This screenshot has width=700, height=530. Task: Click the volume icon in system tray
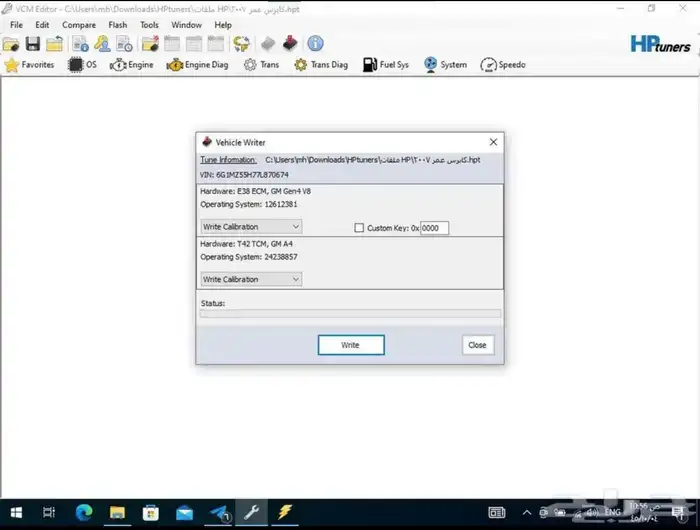(x=593, y=513)
